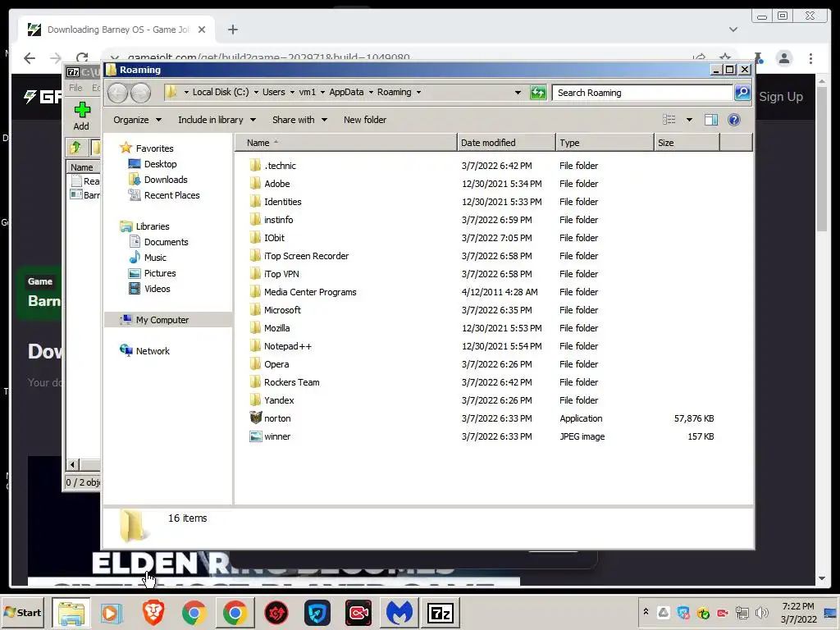Open the first Chrome taskbar icon
Screen dimensions: 840x630
(x=194, y=613)
